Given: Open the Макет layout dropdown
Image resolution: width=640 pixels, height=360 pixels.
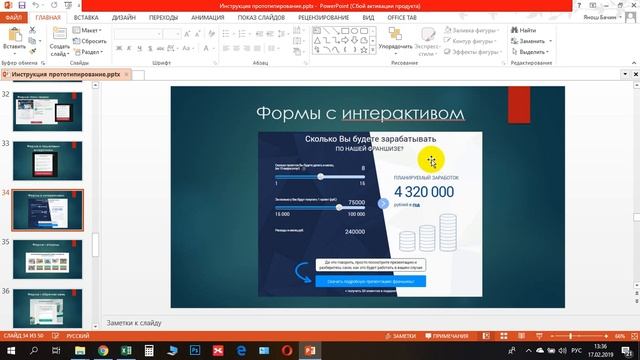Looking at the screenshot, I should point(87,30).
